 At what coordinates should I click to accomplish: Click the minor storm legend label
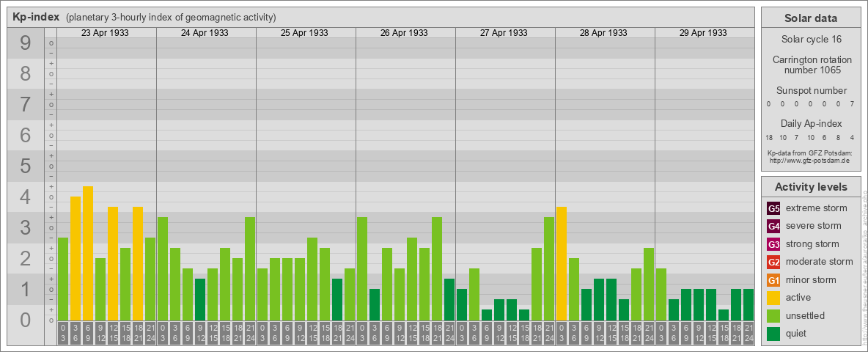(811, 280)
